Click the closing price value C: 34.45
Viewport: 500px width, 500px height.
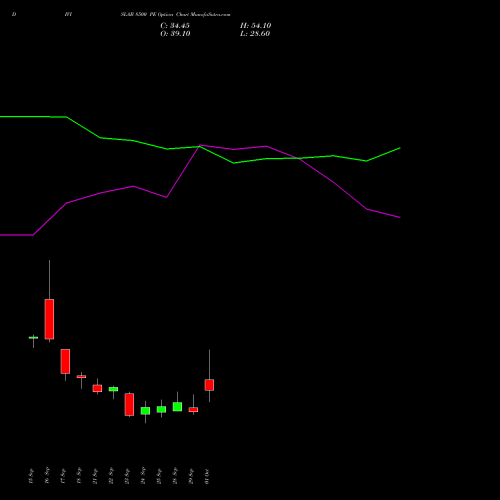click(x=175, y=26)
